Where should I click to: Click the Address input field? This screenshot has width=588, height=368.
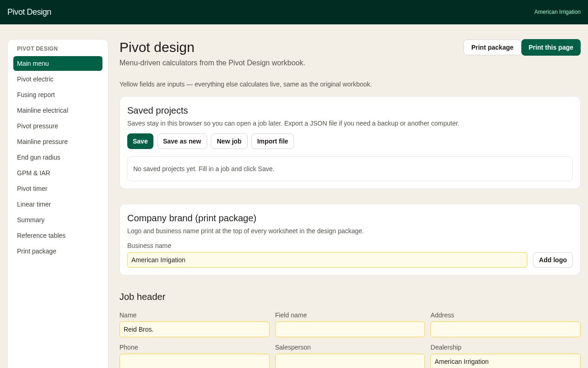point(505,329)
